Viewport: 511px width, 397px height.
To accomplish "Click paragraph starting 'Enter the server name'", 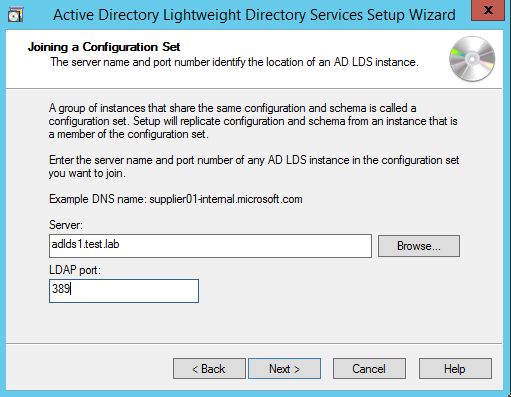I will pyautogui.click(x=254, y=167).
